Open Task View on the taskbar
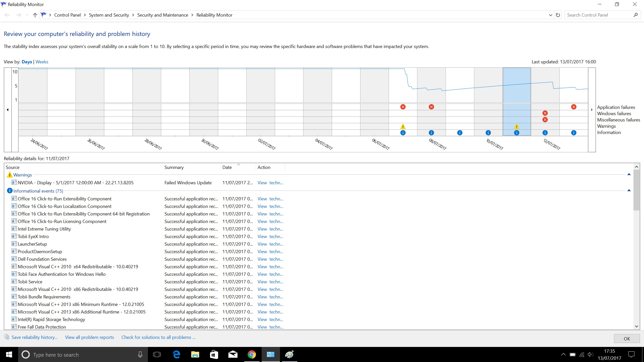 point(157,355)
